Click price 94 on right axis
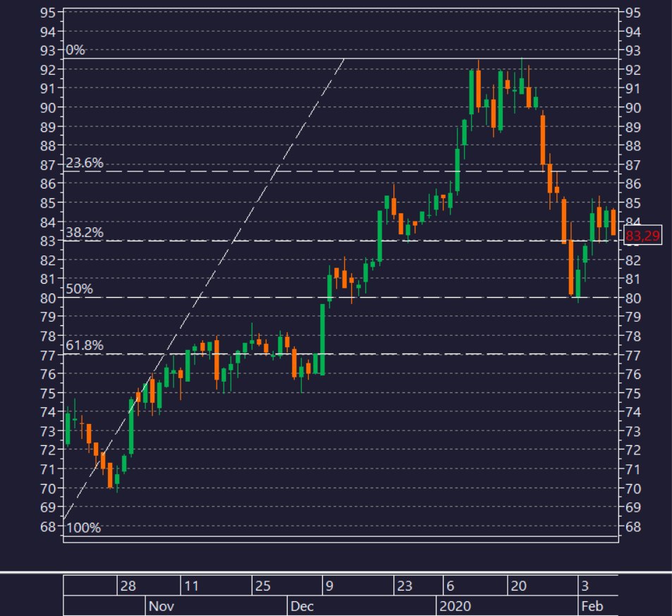Image resolution: width=672 pixels, height=616 pixels. pos(633,32)
